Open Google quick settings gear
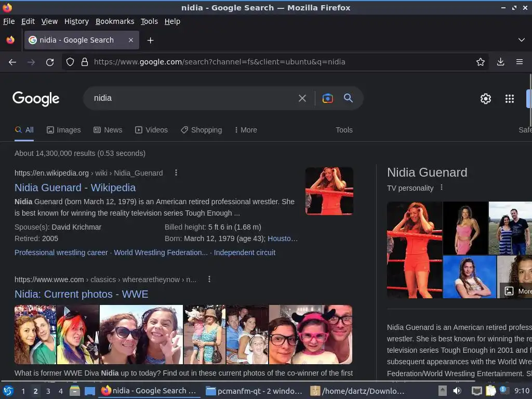 486,99
